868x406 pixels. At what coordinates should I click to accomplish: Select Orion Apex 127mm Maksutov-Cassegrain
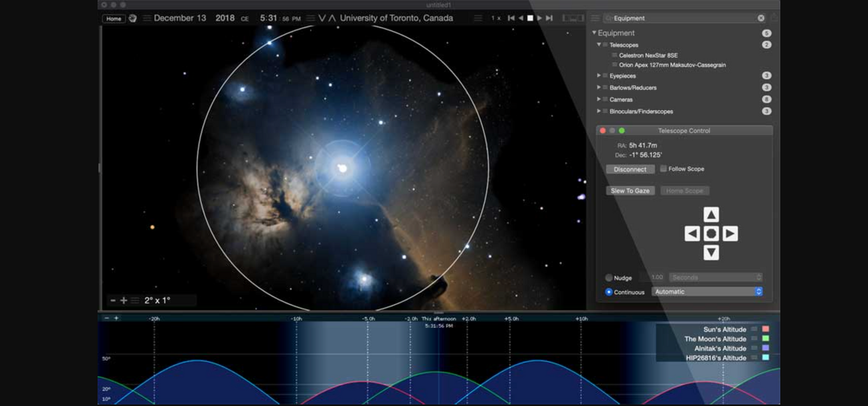pos(672,65)
